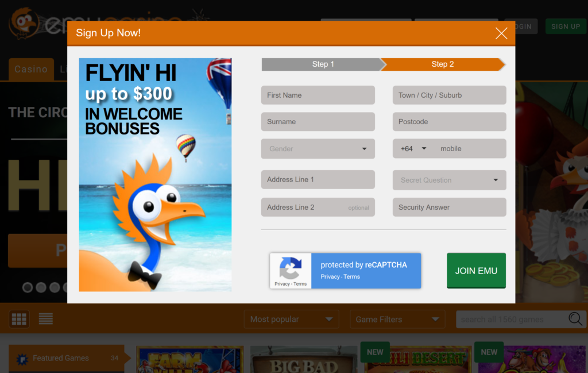Close the Sign Up Now dialog
This screenshot has height=373, width=588.
click(501, 33)
